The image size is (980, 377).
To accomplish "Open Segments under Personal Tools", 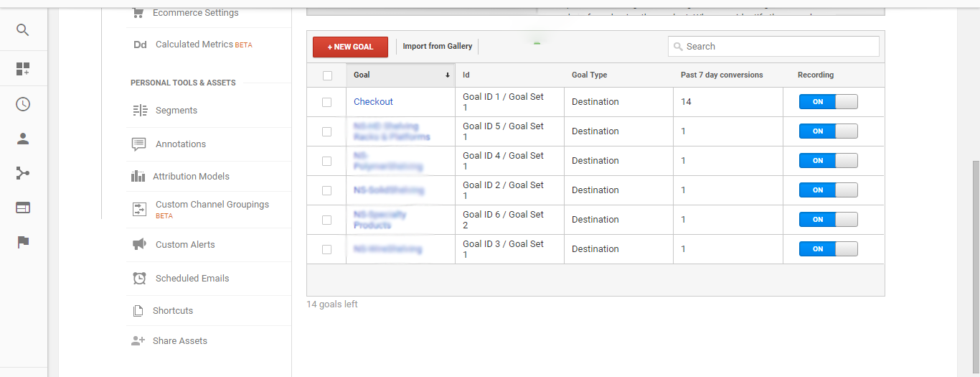I will click(x=176, y=111).
